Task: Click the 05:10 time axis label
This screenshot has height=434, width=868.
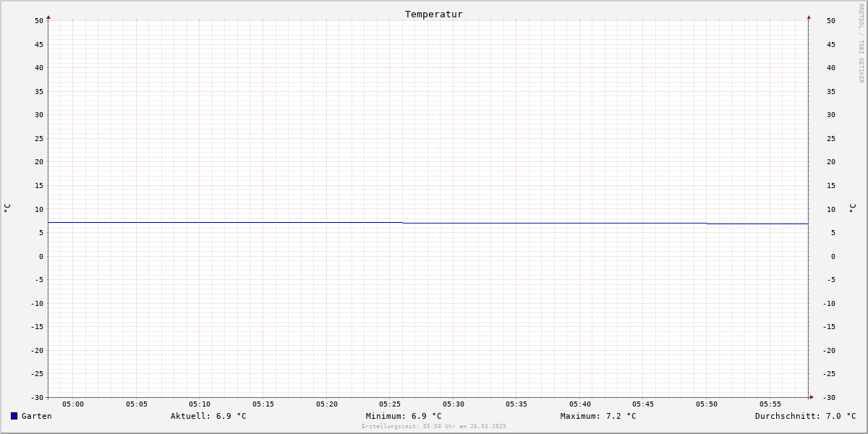Action: pyautogui.click(x=200, y=404)
